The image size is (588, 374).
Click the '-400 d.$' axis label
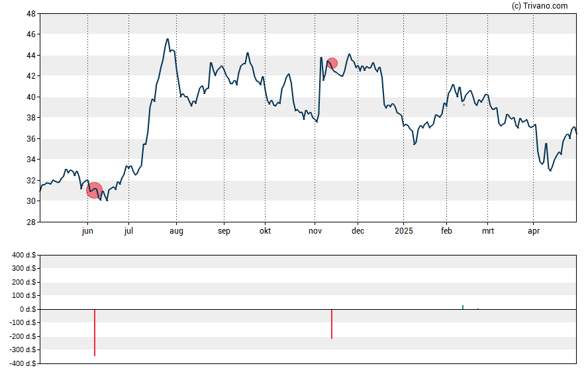click(x=23, y=363)
